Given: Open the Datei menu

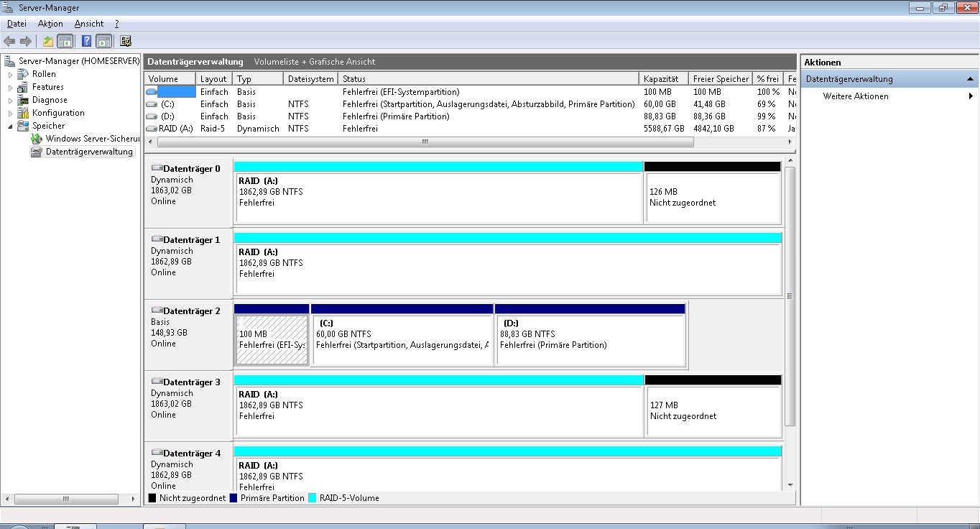Looking at the screenshot, I should click(x=17, y=24).
